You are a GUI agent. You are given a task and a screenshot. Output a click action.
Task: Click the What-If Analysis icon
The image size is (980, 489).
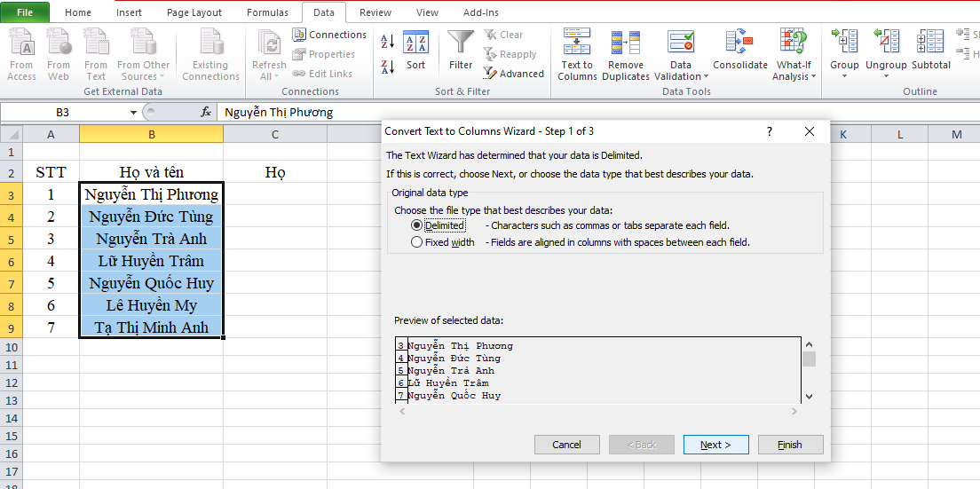(x=794, y=42)
